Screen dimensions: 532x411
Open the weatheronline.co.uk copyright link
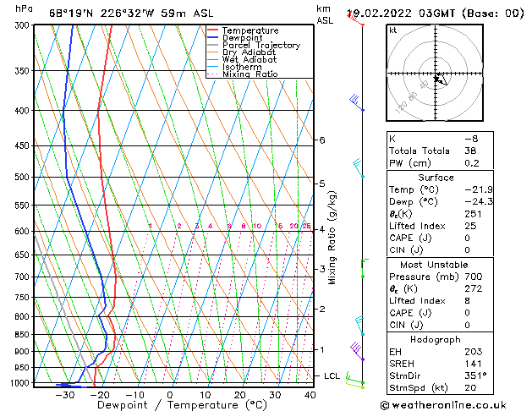pyautogui.click(x=443, y=405)
